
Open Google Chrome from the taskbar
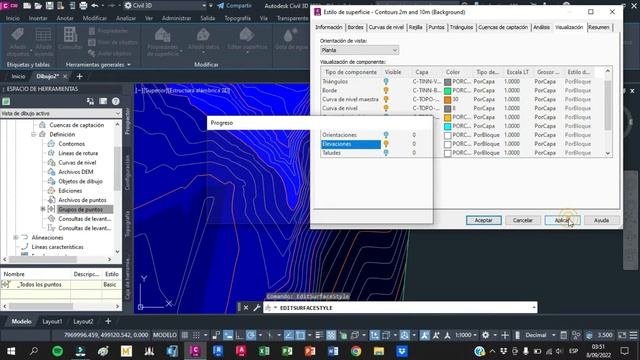pyautogui.click(x=356, y=351)
